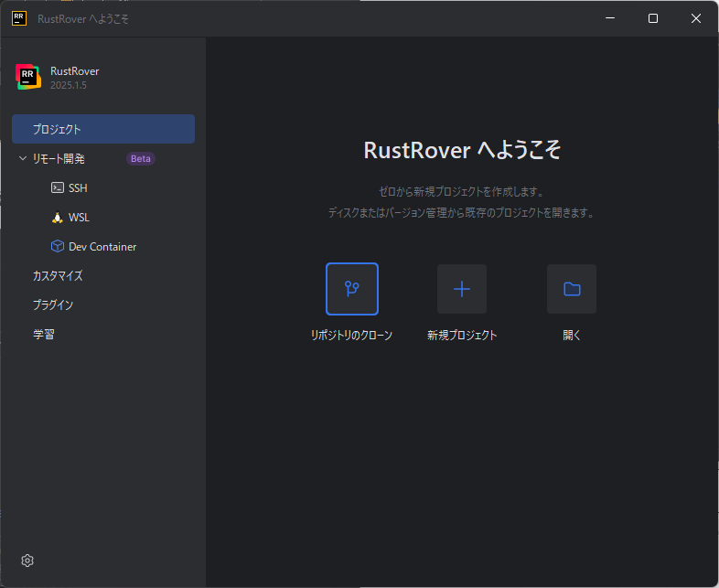Click the ディスクまたはバージョン管理 description text
The width and height of the screenshot is (719, 588).
(462, 213)
